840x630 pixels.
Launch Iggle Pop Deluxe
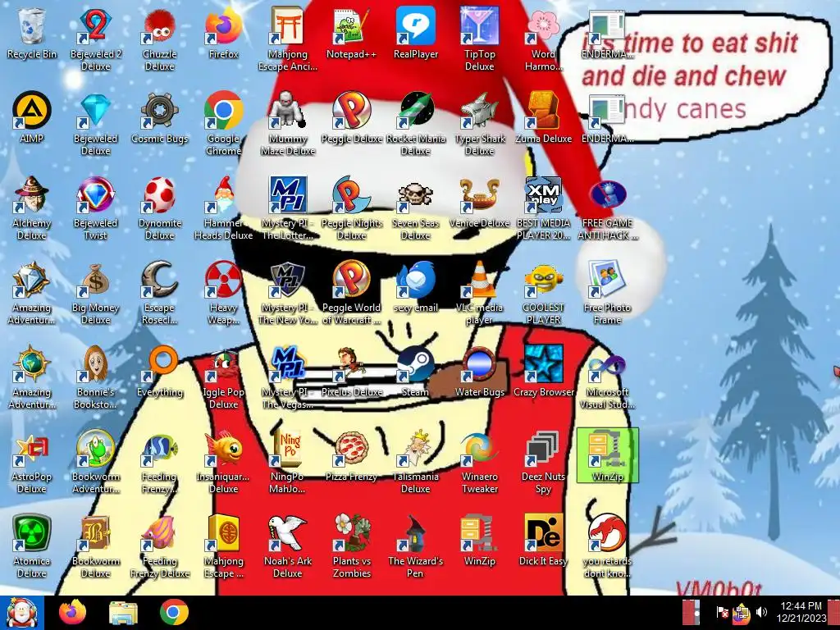tap(224, 377)
